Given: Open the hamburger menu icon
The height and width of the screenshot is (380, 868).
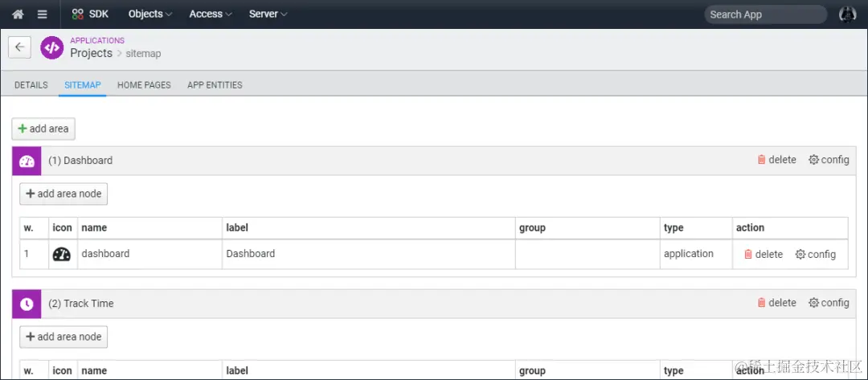Looking at the screenshot, I should (x=42, y=14).
